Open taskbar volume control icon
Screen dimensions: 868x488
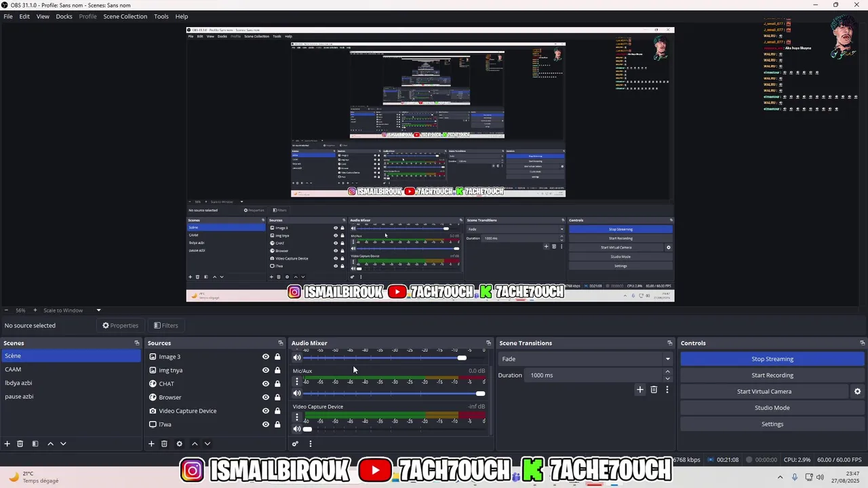coord(820,477)
